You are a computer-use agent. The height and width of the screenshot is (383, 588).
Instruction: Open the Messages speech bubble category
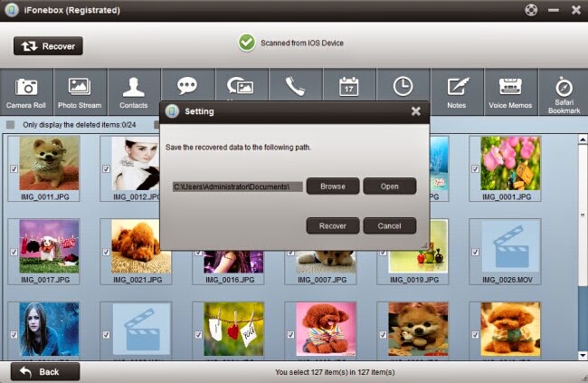[x=187, y=86]
